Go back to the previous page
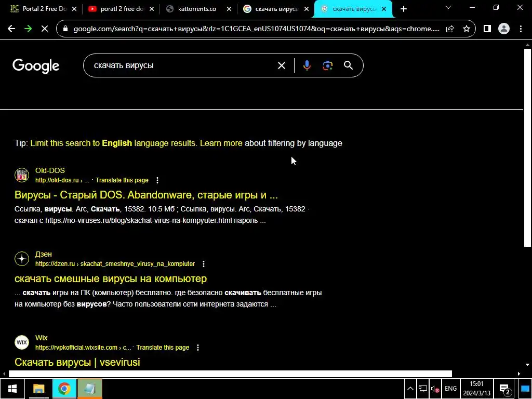Screen dimensions: 532x399 point(11,29)
